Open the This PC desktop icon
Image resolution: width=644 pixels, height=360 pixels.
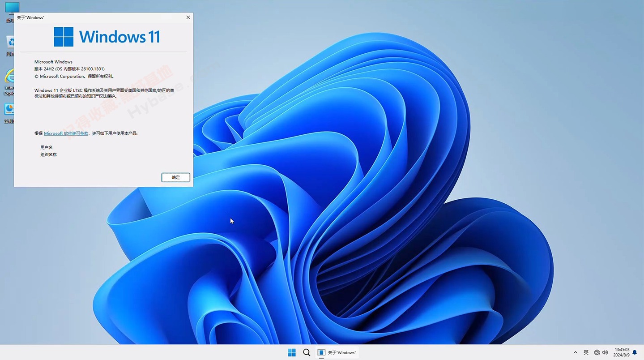click(11, 9)
